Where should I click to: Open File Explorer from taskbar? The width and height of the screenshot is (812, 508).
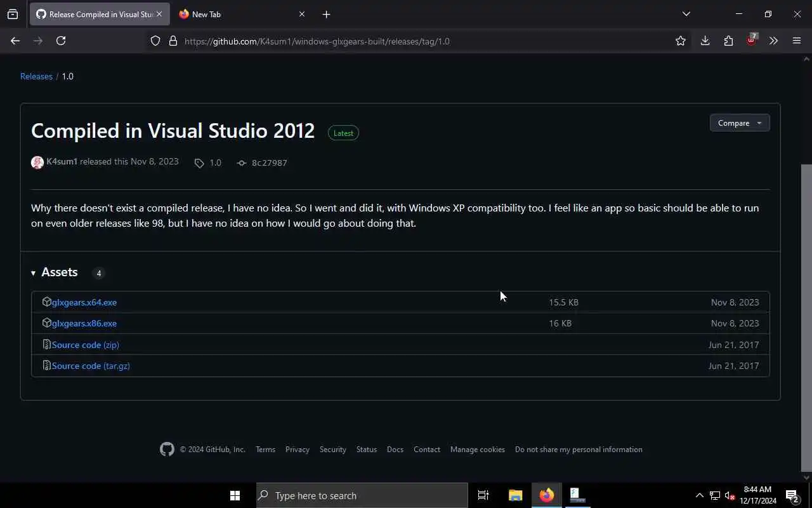pos(515,495)
